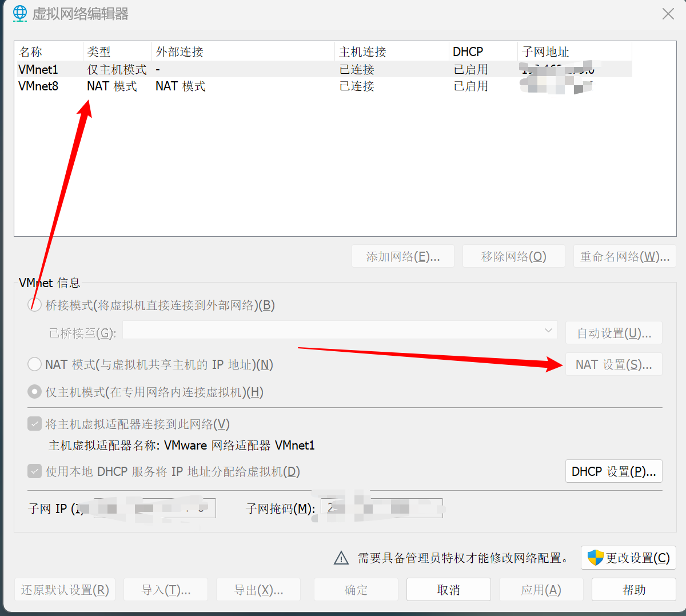Toggle 将主机虚拟适配器连接到此网络 checkbox
The width and height of the screenshot is (686, 616).
(x=35, y=424)
